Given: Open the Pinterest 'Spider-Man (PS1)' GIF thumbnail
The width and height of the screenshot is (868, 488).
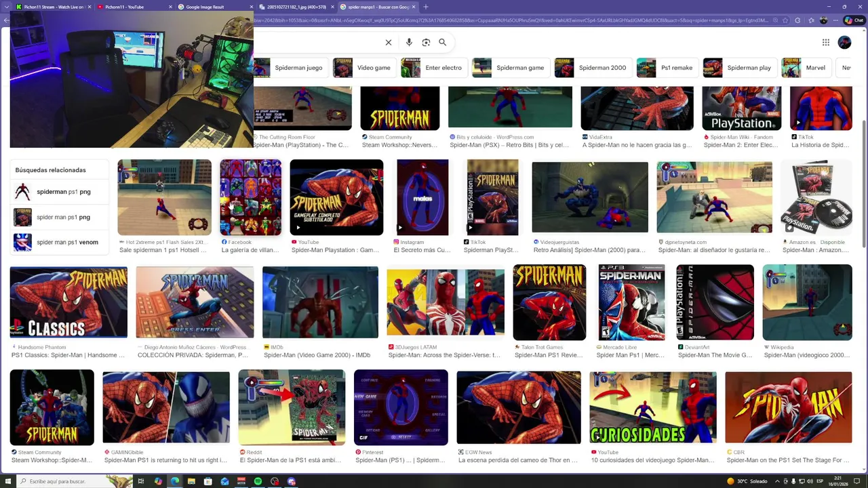Looking at the screenshot, I should [x=401, y=407].
